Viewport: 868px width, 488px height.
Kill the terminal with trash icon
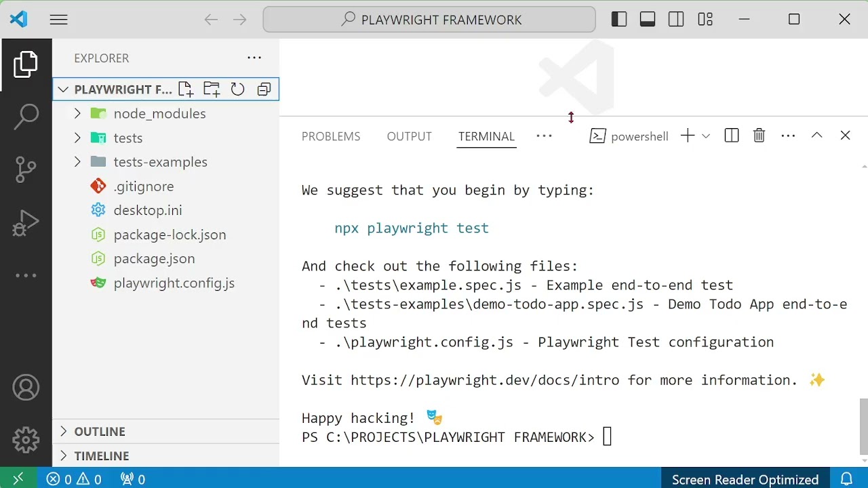click(759, 136)
